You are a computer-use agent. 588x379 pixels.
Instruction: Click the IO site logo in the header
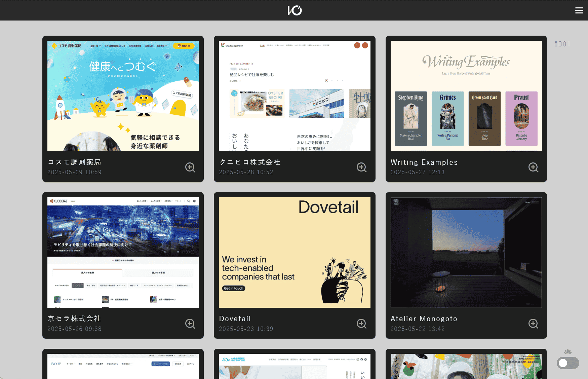pyautogui.click(x=295, y=10)
